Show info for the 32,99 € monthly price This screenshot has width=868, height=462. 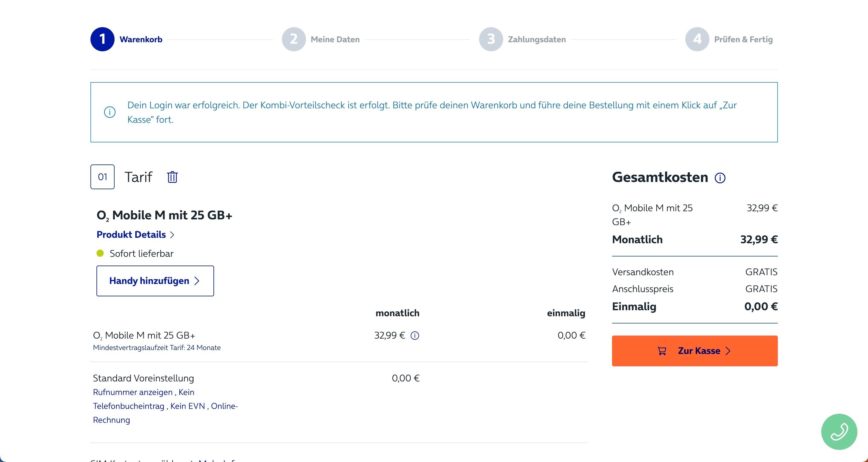[x=415, y=336]
